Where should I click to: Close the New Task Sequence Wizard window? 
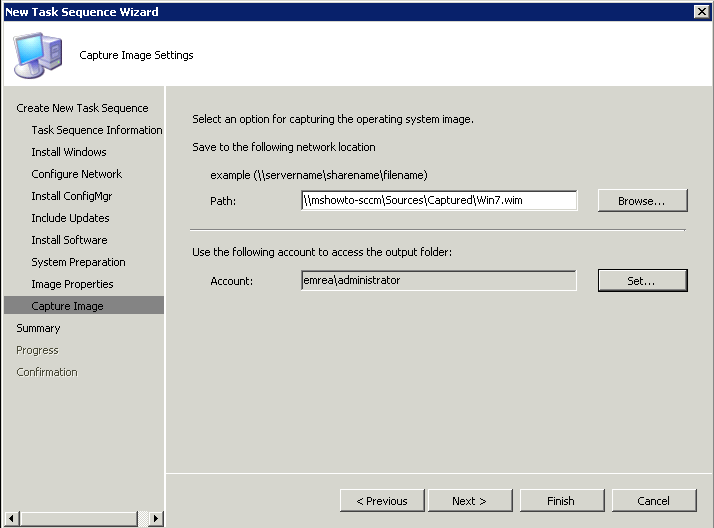[702, 11]
